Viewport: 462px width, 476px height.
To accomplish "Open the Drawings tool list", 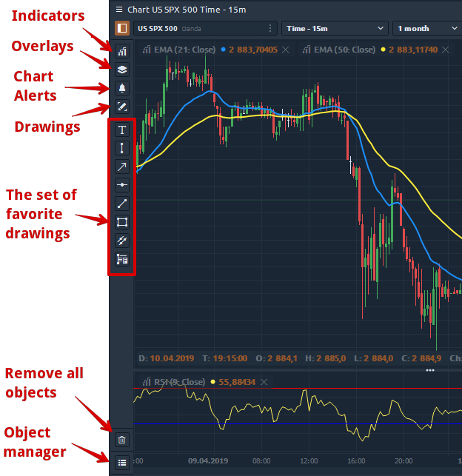I will coord(122,107).
